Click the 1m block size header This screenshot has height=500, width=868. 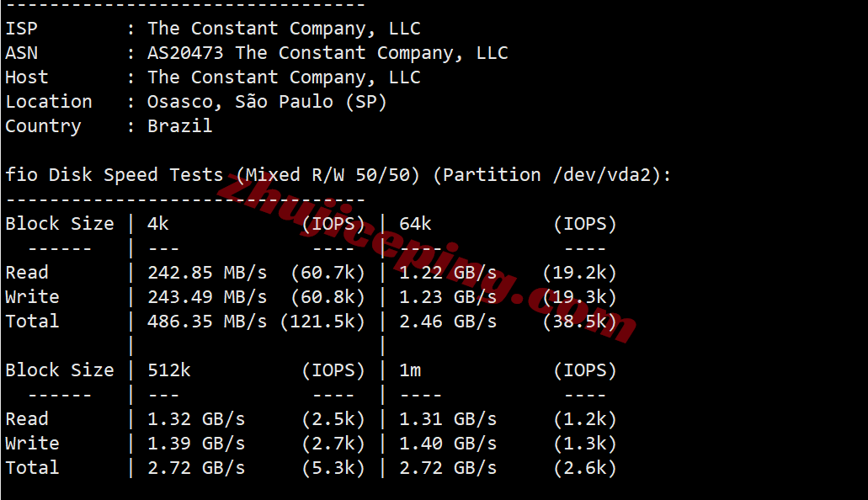410,370
